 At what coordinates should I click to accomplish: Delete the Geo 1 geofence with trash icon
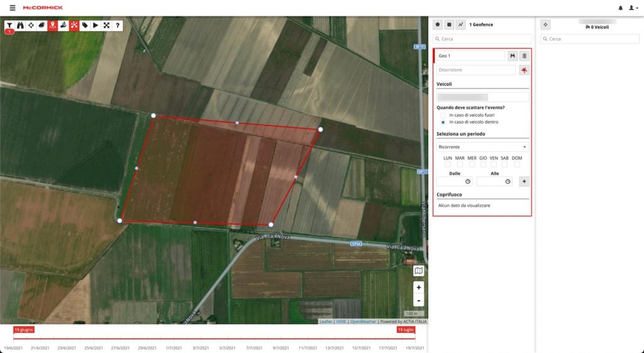click(x=524, y=56)
